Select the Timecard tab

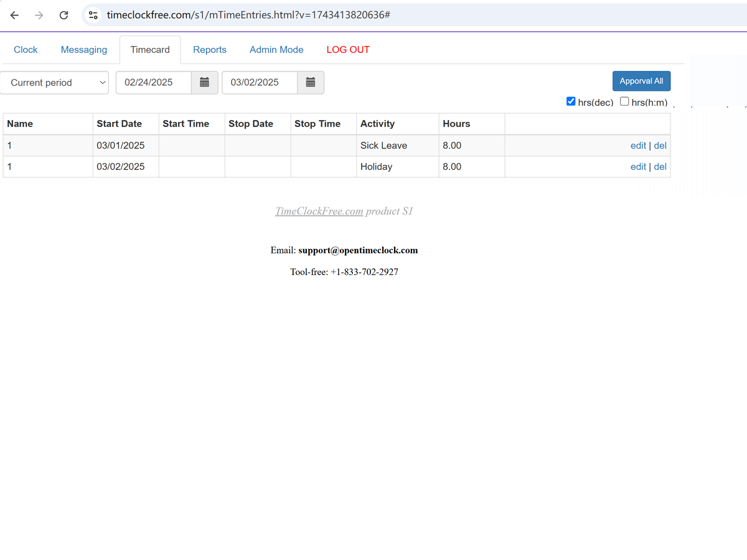point(150,50)
